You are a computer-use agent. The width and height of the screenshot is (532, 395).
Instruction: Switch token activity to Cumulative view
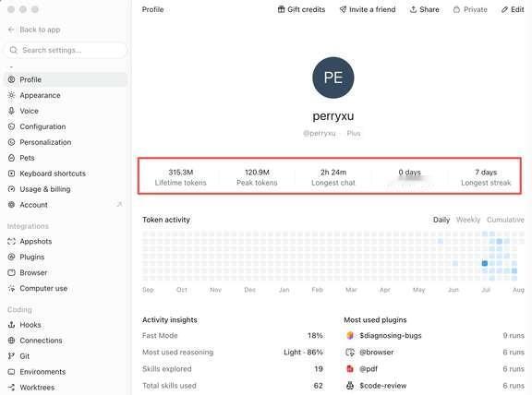[505, 220]
